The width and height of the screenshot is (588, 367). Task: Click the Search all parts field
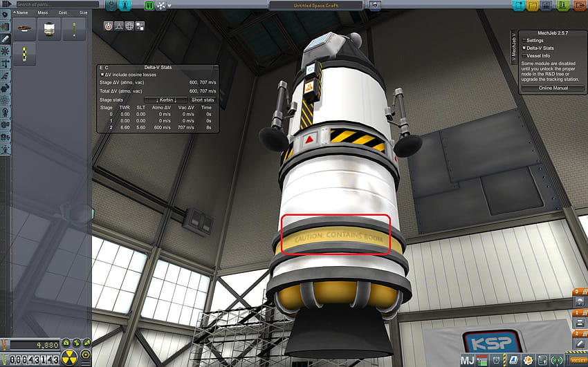click(57, 5)
